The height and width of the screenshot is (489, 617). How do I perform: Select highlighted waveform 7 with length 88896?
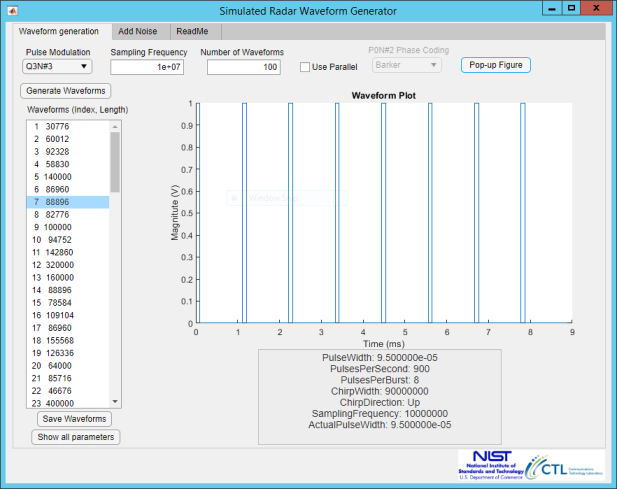68,202
